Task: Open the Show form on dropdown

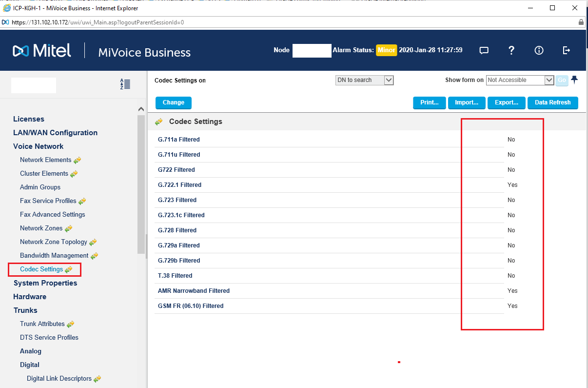Action: 520,80
